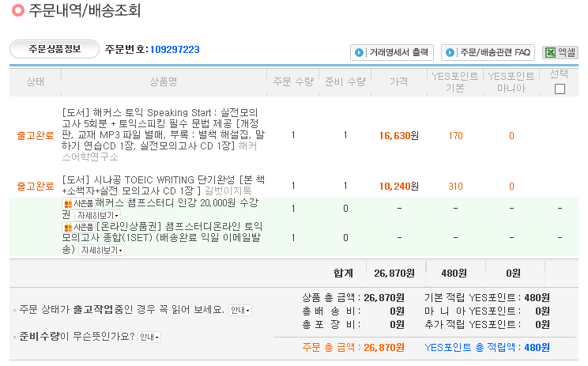Open 해커스 토익 Speaking Start product title
This screenshot has width=588, height=366.
click(x=164, y=129)
